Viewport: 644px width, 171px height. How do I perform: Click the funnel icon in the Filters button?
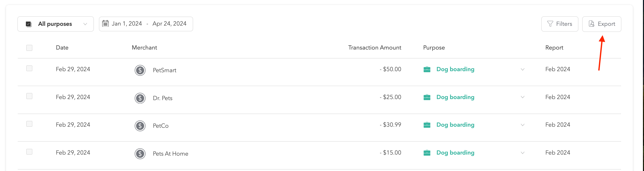[x=550, y=24]
